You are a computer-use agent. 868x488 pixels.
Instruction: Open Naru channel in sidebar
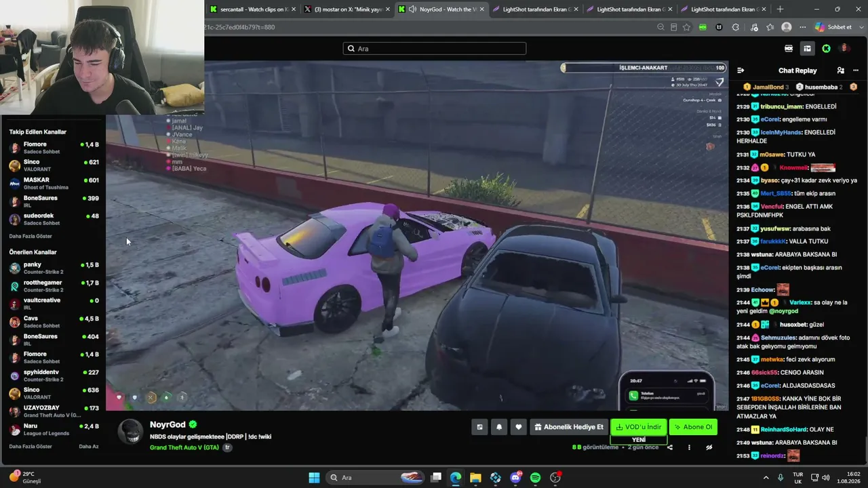[54, 430]
